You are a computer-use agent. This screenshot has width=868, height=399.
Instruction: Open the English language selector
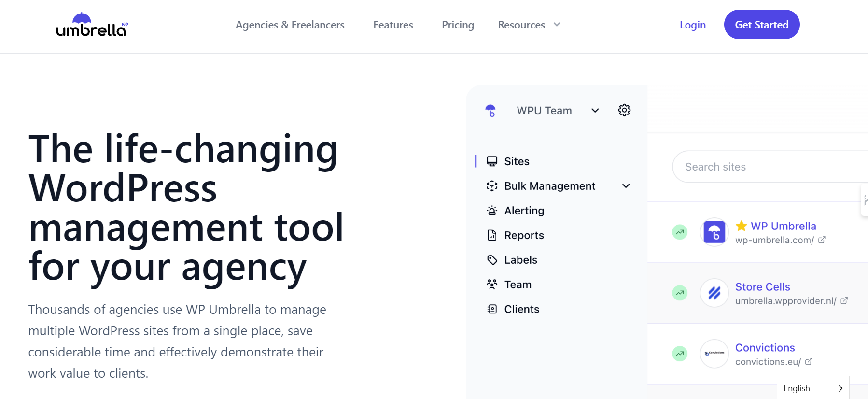[813, 388]
